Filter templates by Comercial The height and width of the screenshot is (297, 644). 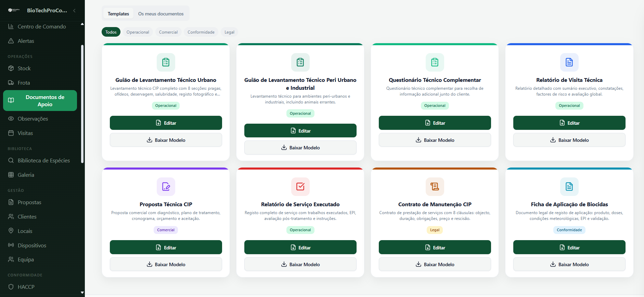pos(168,32)
